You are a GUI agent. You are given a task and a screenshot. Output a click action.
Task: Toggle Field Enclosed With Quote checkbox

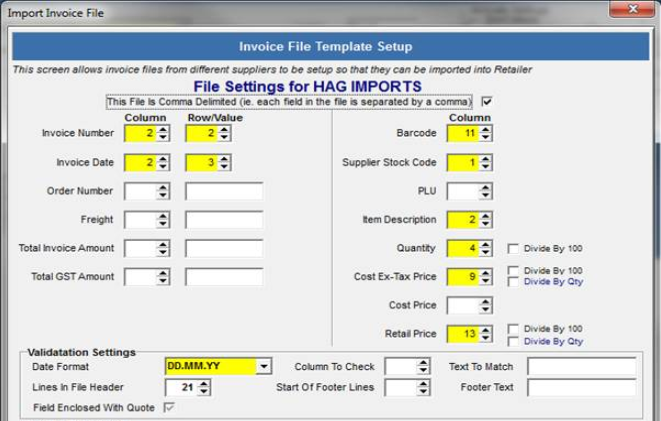pos(169,407)
